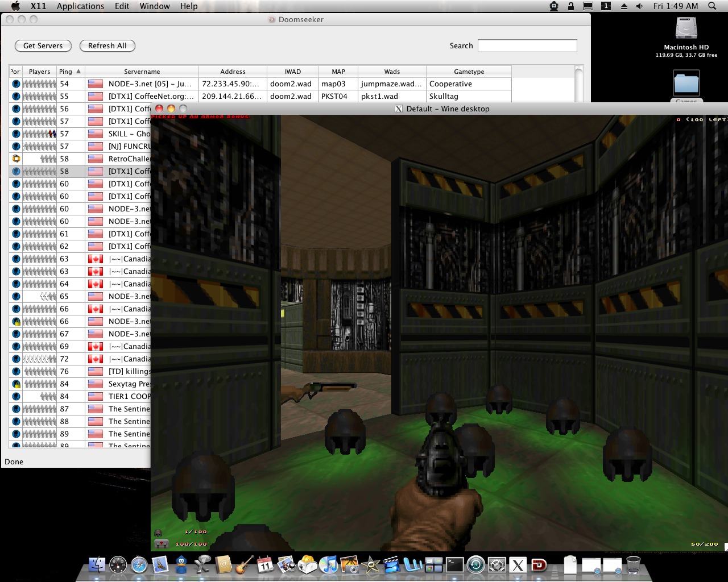Click the Skulltag icon on the first server row
The width and height of the screenshot is (728, 582).
(x=16, y=84)
